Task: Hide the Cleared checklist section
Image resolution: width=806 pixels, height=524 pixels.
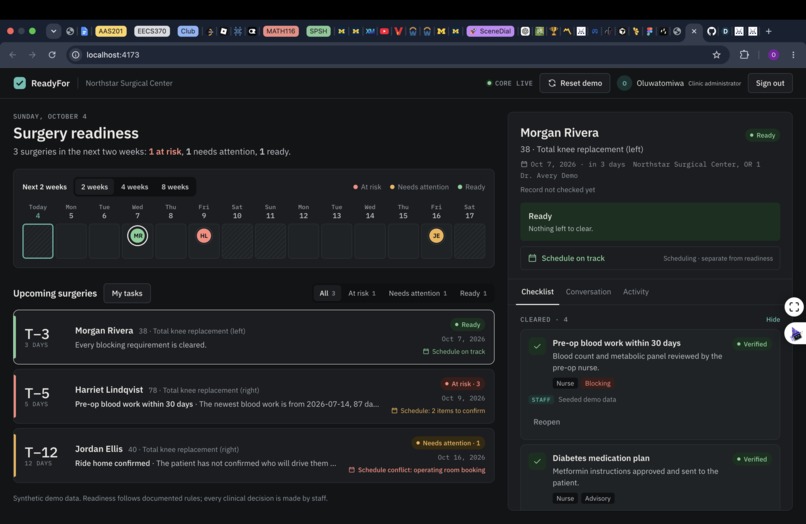Action: point(773,319)
